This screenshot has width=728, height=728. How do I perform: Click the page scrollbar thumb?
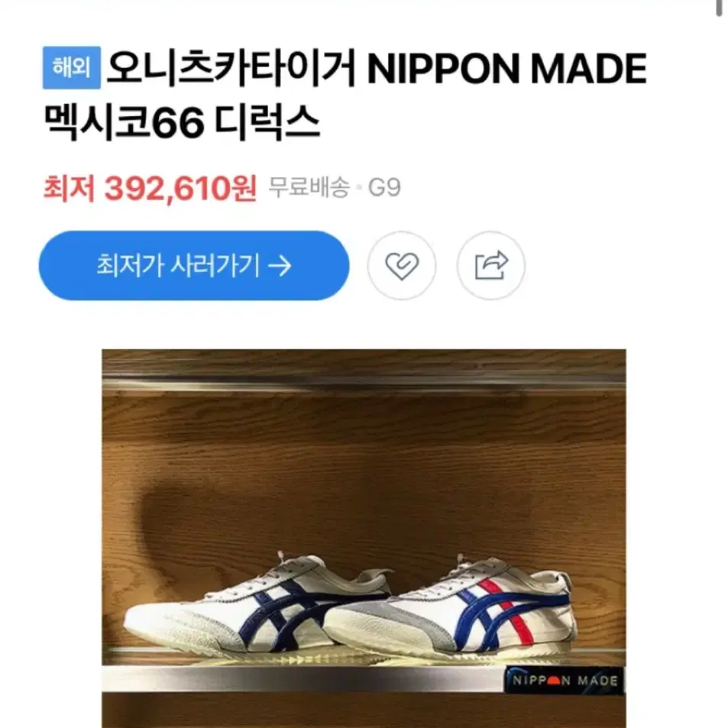pyautogui.click(x=719, y=8)
